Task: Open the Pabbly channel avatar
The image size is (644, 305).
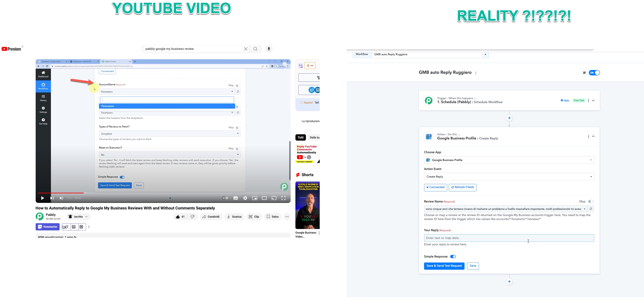Action: tap(39, 216)
